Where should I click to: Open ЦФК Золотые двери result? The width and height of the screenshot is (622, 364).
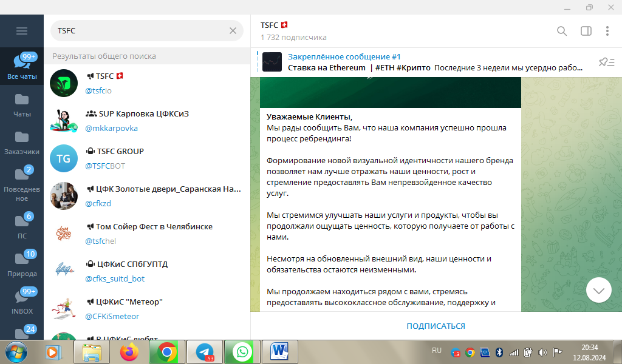(147, 196)
